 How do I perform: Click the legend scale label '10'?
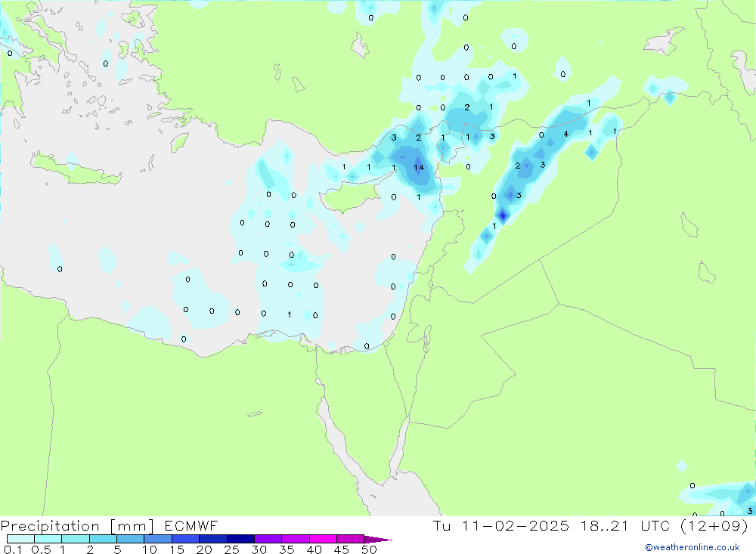[149, 549]
